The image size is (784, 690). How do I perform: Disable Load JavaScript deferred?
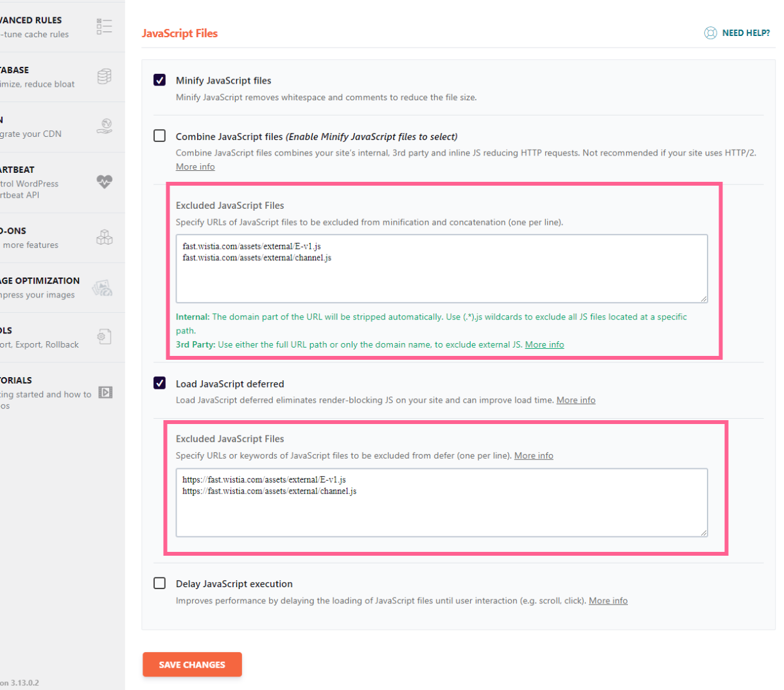(159, 384)
